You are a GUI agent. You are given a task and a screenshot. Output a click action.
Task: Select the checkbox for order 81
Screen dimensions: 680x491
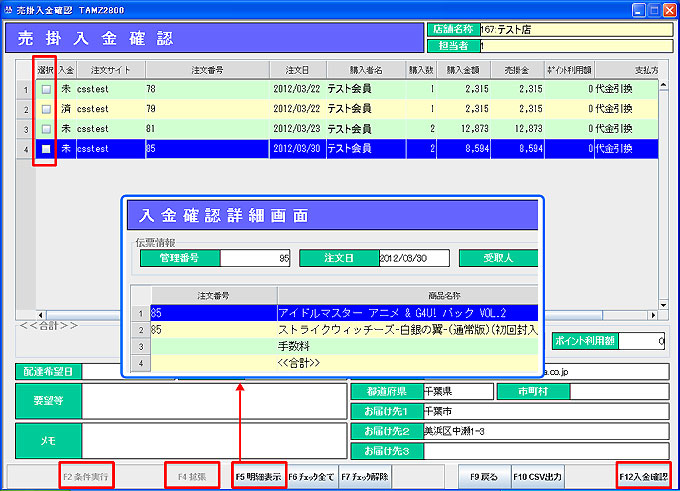click(46, 129)
